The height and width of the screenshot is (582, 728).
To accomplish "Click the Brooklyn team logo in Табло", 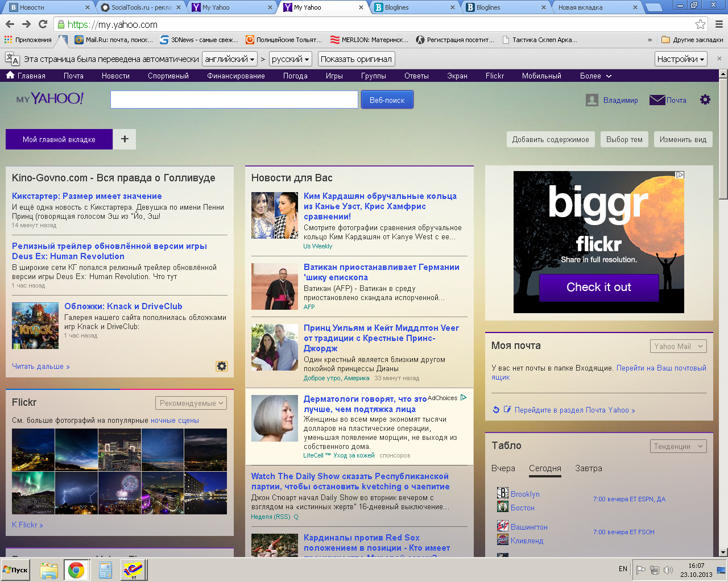I will [503, 493].
